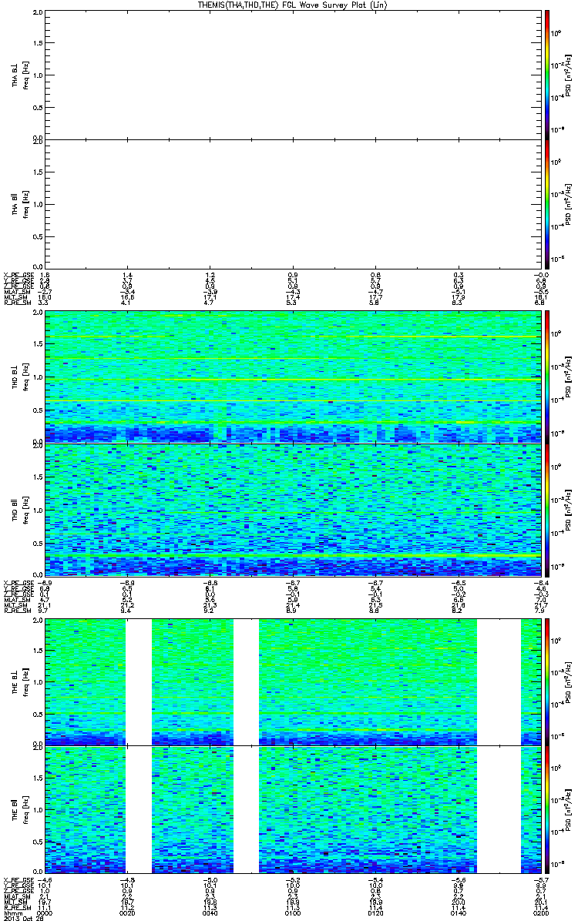Click the PSD [nT²/Hz] label beside THA B⊥
This screenshot has height=924, width=578.
point(569,74)
